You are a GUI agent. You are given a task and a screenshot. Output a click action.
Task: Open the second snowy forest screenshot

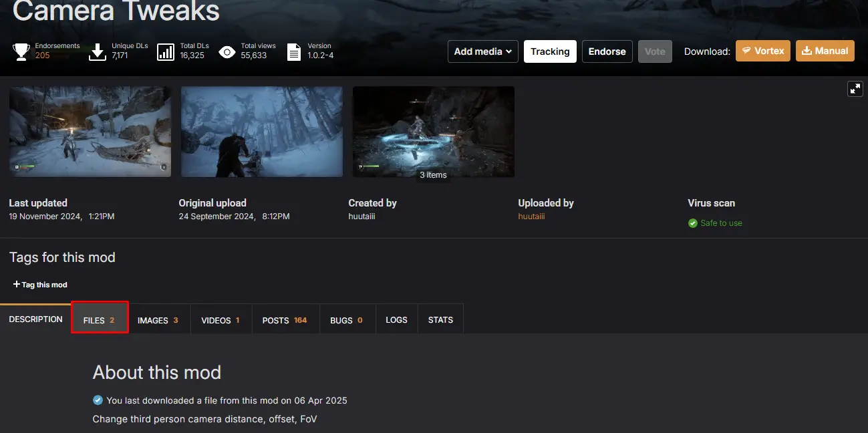click(262, 132)
